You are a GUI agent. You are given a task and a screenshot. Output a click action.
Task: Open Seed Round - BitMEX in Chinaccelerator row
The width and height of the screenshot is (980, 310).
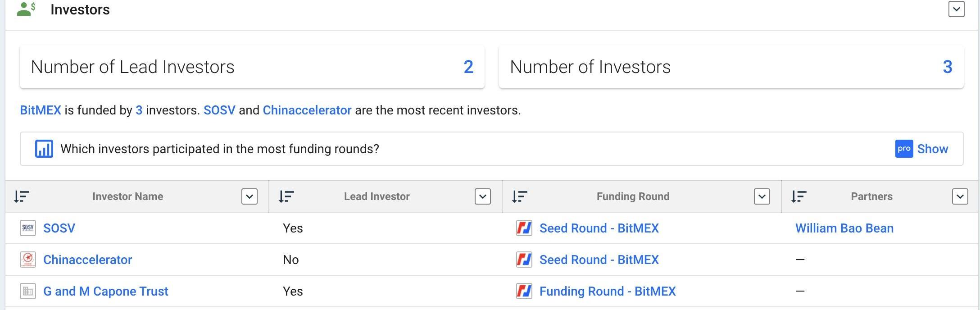[599, 260]
